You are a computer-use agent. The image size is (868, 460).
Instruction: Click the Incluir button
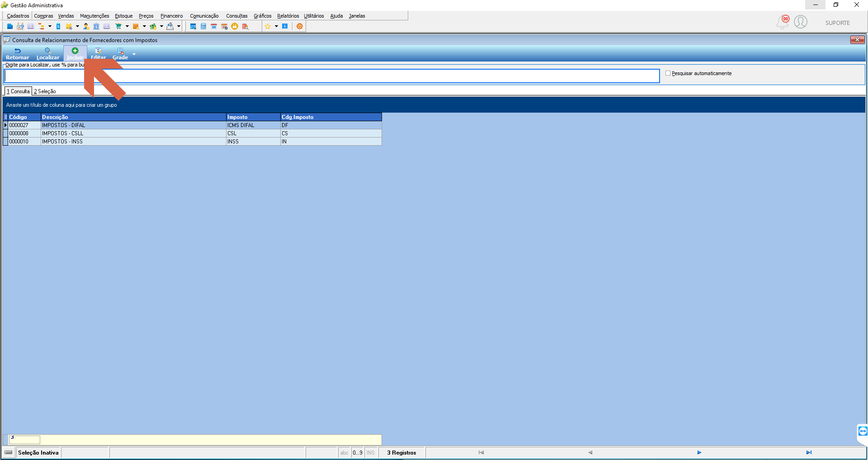click(x=75, y=54)
